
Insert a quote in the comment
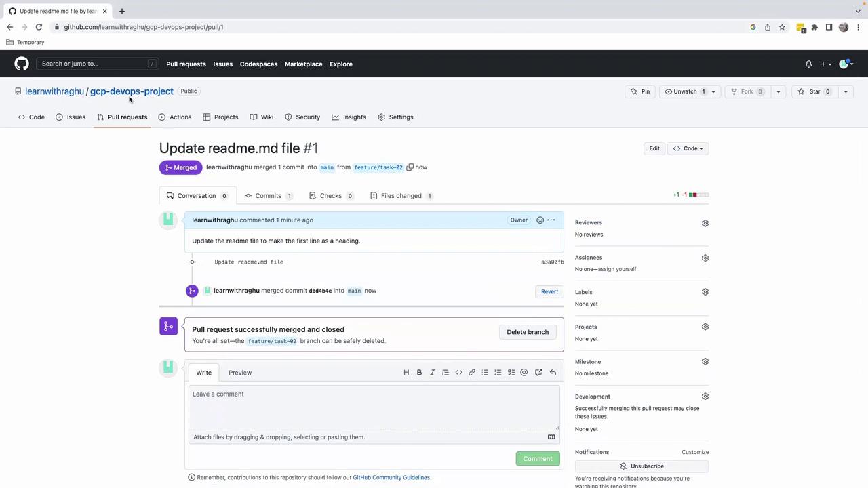(446, 372)
